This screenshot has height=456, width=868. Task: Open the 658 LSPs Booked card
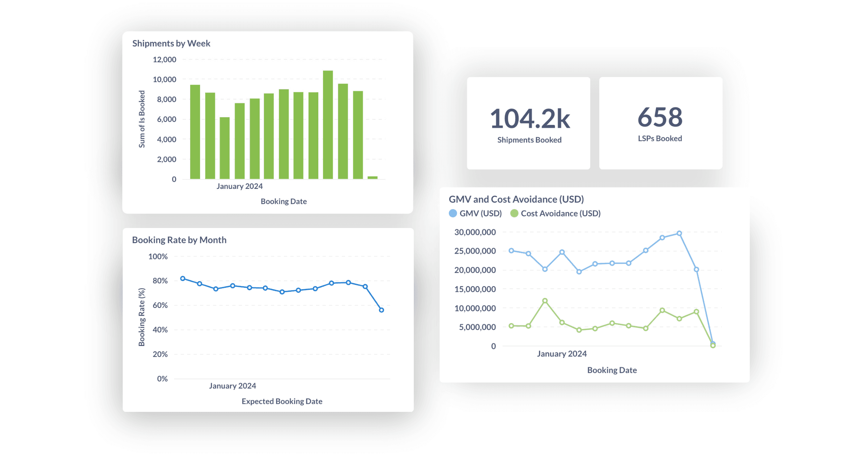click(660, 123)
